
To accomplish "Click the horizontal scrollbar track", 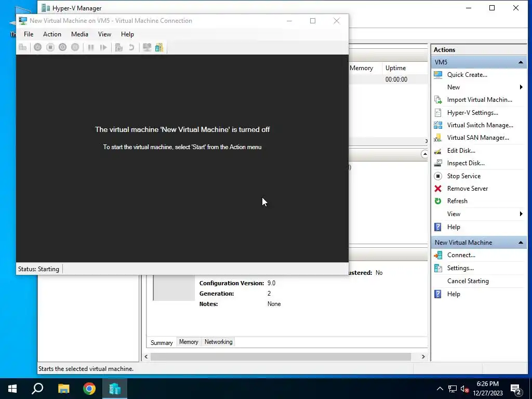I will coord(281,356).
